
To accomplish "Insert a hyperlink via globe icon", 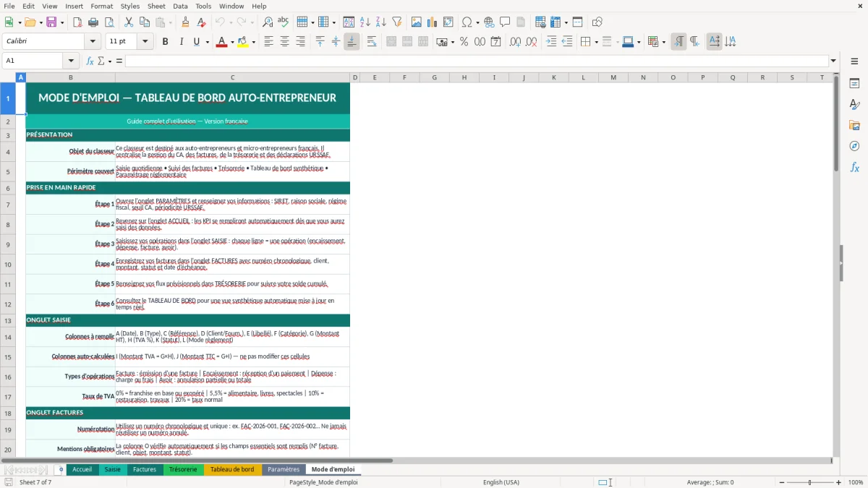I will click(489, 22).
